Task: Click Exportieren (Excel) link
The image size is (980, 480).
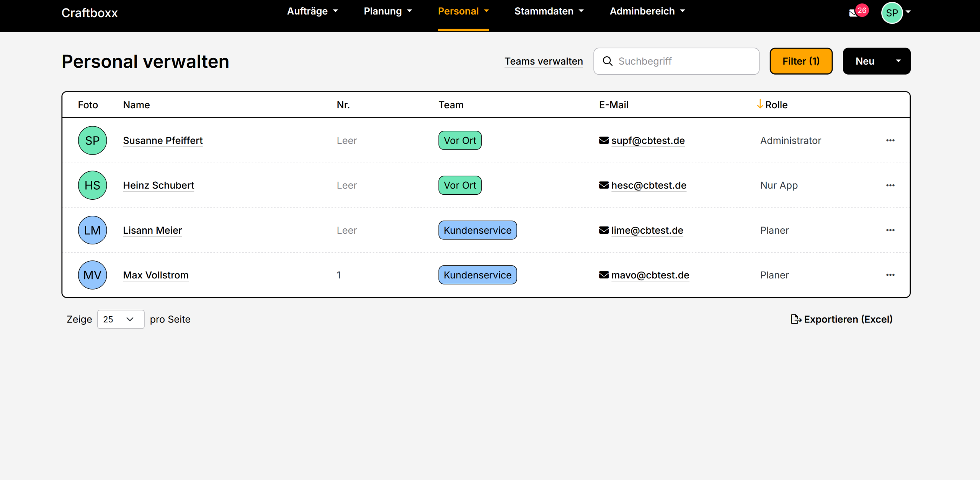Action: pyautogui.click(x=842, y=319)
